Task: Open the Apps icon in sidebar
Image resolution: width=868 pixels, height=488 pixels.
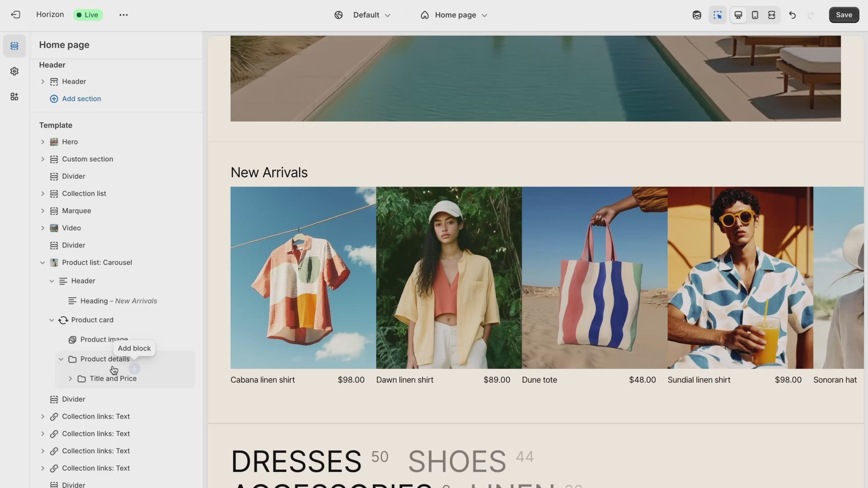Action: [x=14, y=97]
